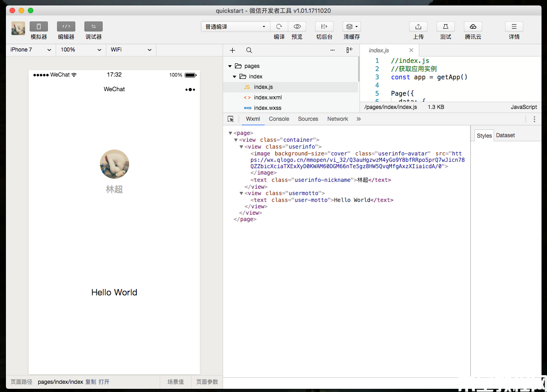This screenshot has width=547, height=392.
Task: Open the compile mode dropdown
Action: point(235,26)
